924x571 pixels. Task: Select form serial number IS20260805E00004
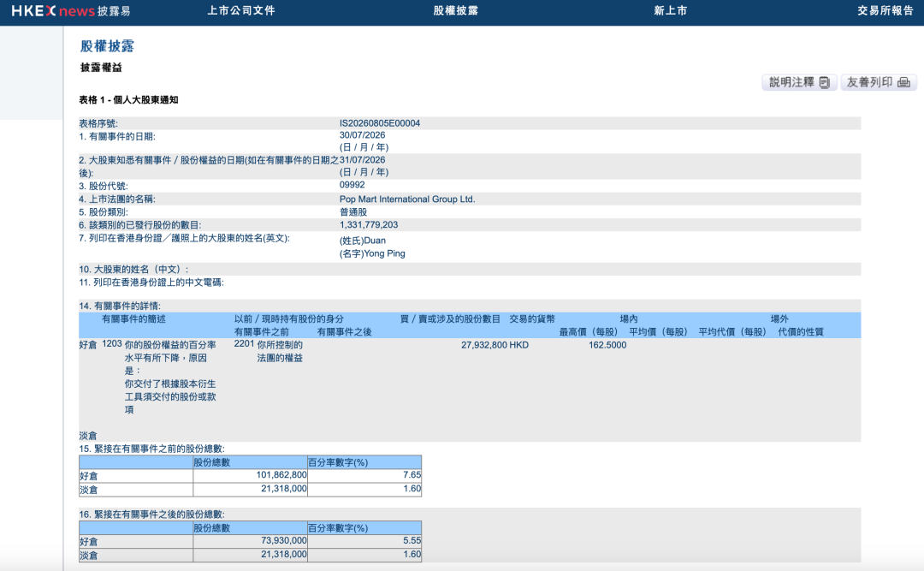pyautogui.click(x=380, y=123)
